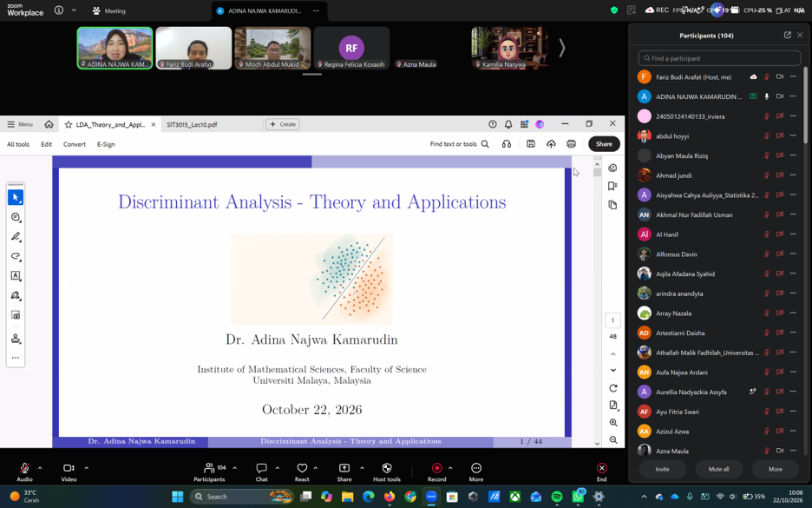Activate the text box tool in Acrobat
Image resolution: width=812 pixels, height=508 pixels.
[16, 276]
